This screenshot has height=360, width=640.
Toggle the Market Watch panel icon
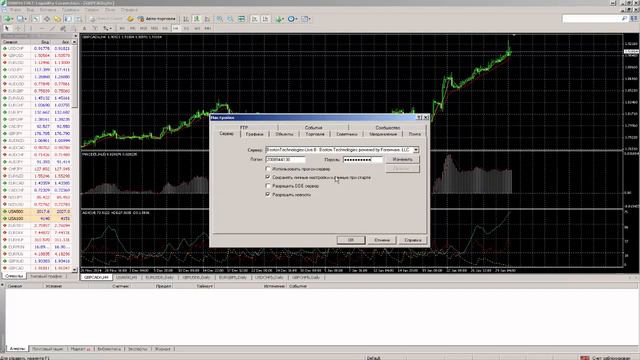click(x=36, y=19)
